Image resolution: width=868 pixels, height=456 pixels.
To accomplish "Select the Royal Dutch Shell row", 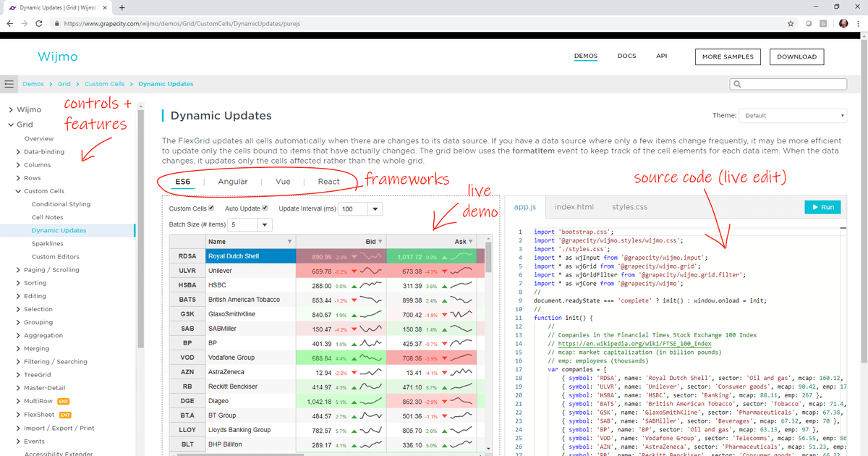I will tap(250, 256).
